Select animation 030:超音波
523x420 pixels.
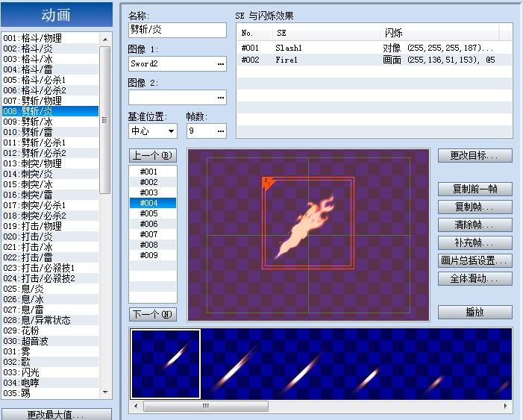[x=51, y=341]
